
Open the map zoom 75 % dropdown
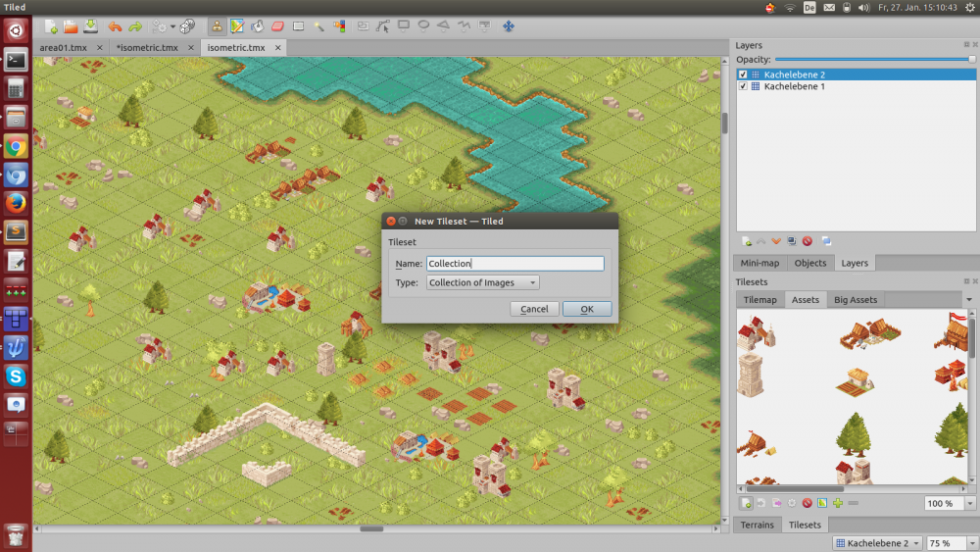[x=972, y=543]
